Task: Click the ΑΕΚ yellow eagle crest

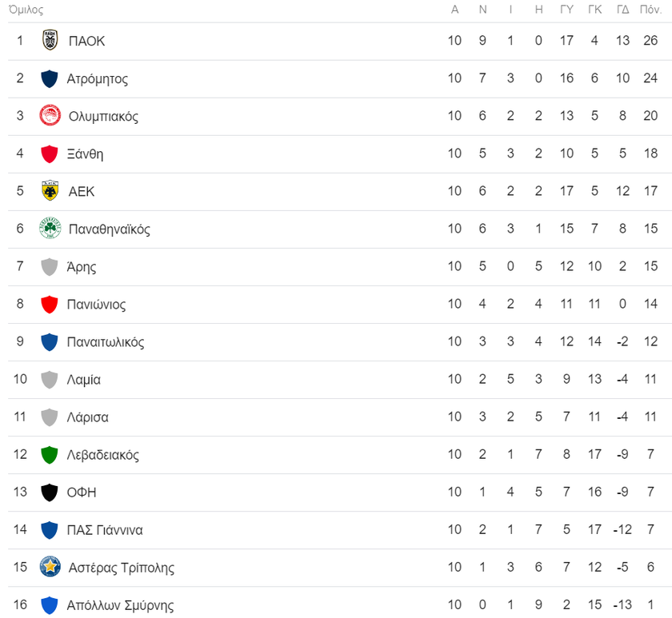Action: pos(50,190)
